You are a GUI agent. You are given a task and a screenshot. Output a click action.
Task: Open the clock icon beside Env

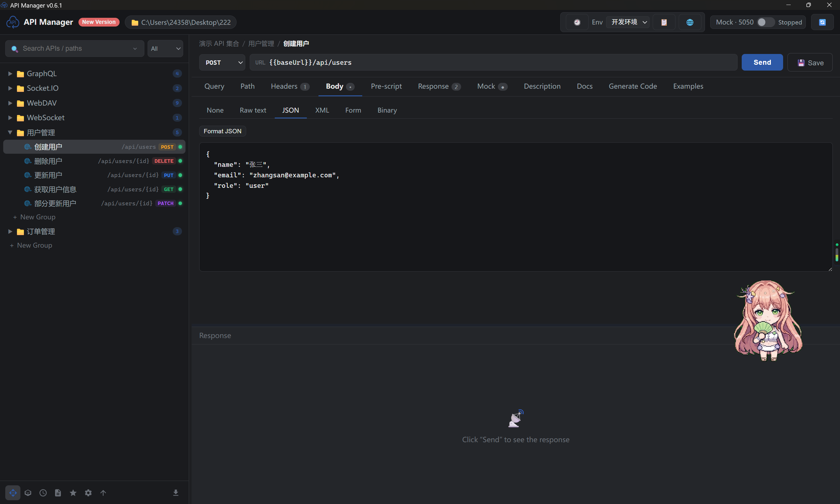coord(577,22)
